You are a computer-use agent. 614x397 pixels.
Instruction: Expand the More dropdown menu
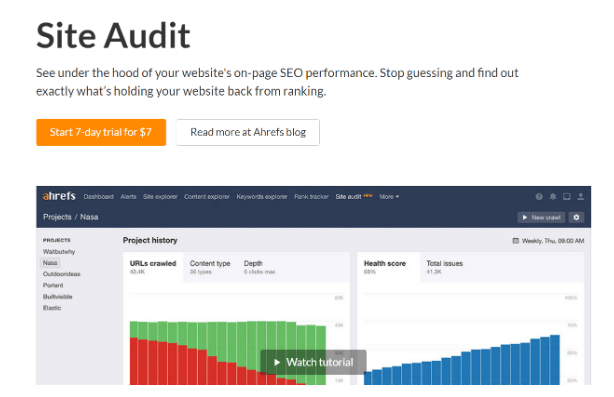tap(389, 197)
